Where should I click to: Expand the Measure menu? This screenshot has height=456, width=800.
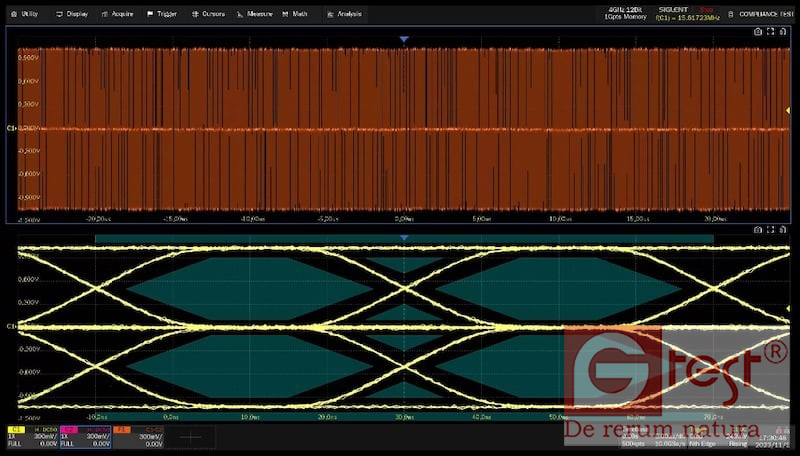(x=255, y=14)
